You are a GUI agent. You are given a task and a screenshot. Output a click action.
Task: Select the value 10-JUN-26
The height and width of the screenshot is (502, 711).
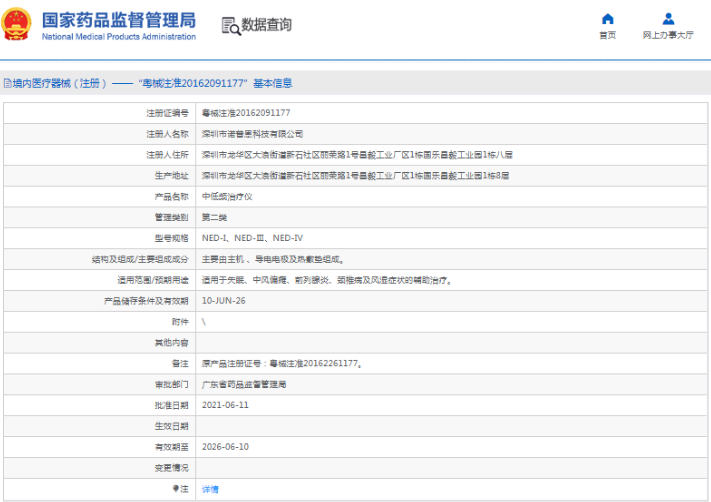tap(224, 301)
